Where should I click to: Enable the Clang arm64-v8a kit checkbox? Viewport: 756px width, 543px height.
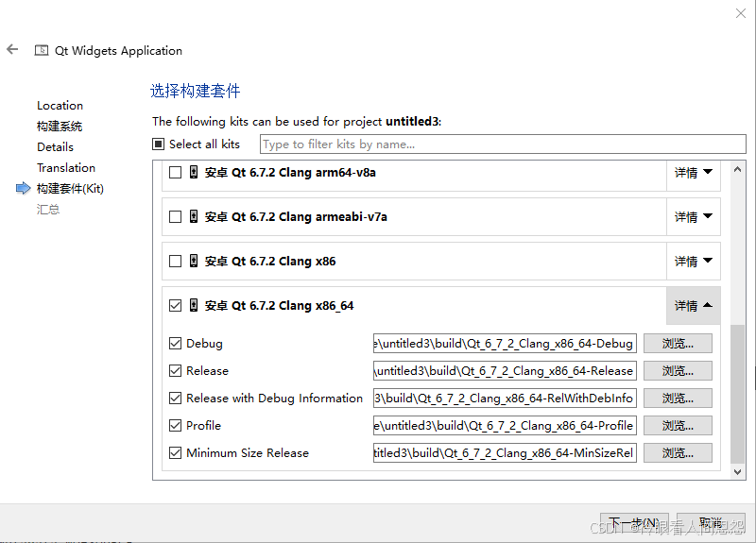[x=175, y=173]
